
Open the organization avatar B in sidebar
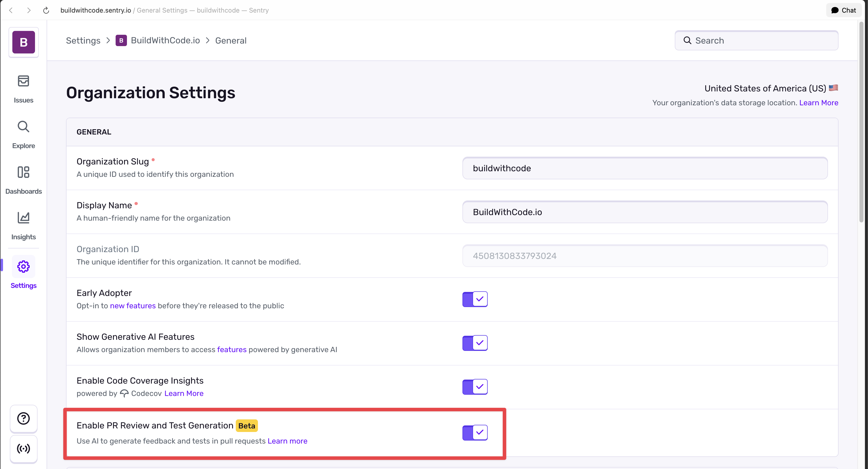pyautogui.click(x=24, y=42)
